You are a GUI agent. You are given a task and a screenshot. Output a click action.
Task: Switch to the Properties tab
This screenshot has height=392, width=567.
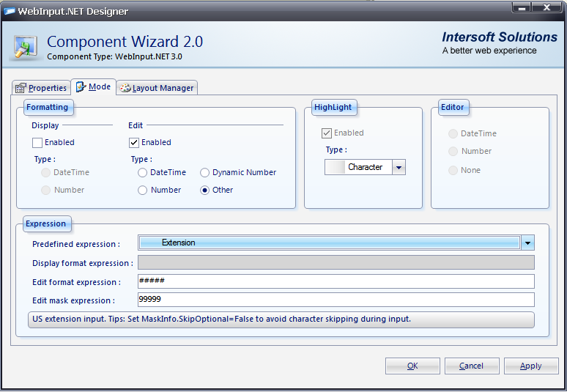coord(42,88)
